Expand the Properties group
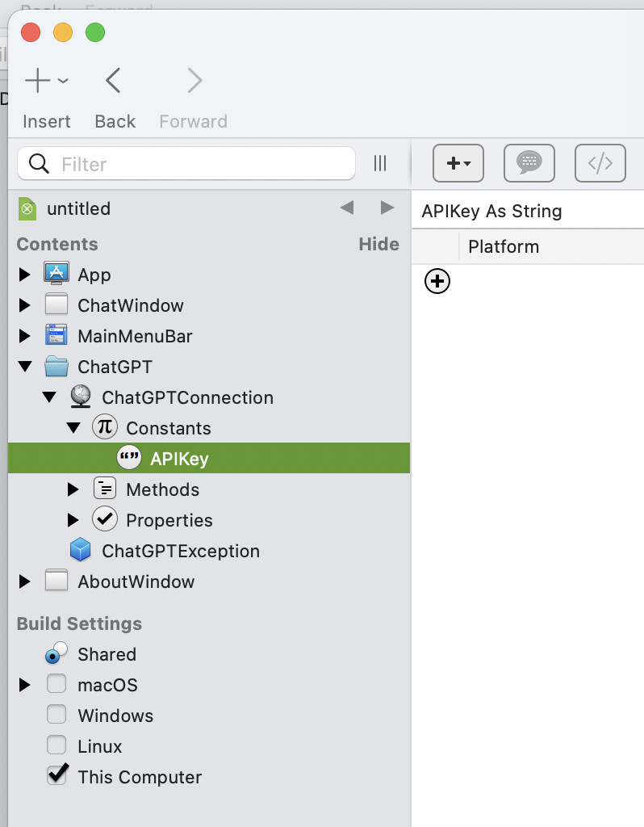644x827 pixels. pos(73,520)
